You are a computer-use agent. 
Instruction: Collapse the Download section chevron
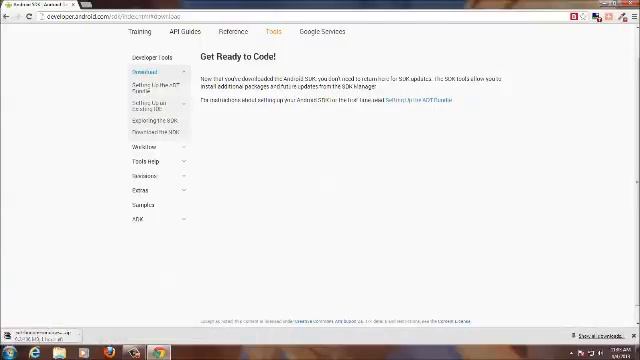click(x=184, y=72)
